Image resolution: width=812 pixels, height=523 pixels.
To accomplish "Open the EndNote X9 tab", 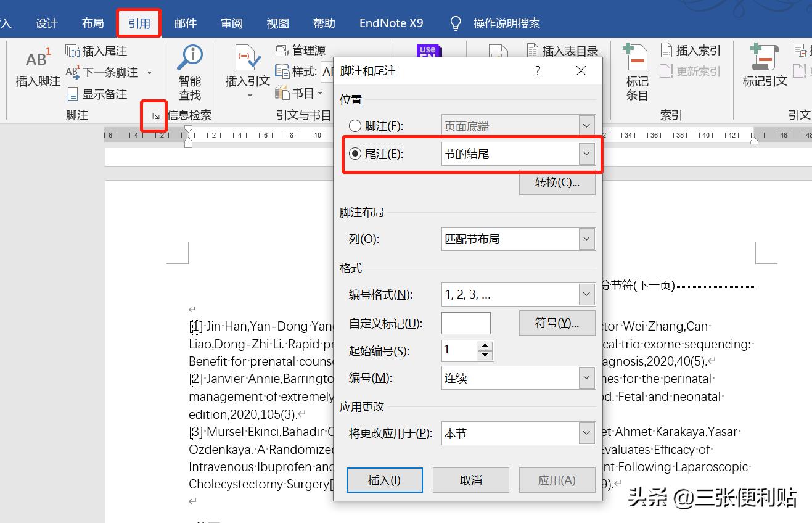I will pos(391,23).
